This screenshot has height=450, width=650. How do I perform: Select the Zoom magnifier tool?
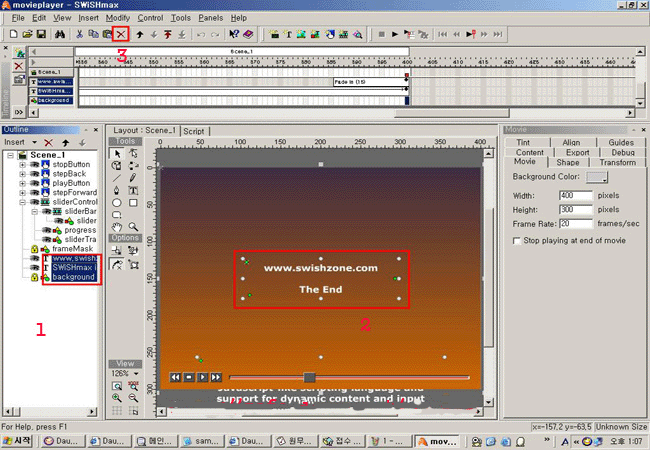[x=133, y=227]
